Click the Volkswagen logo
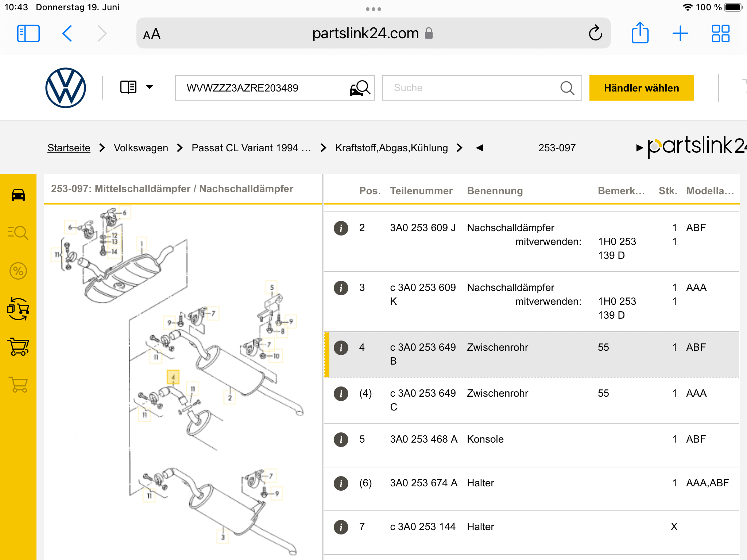 (x=66, y=88)
